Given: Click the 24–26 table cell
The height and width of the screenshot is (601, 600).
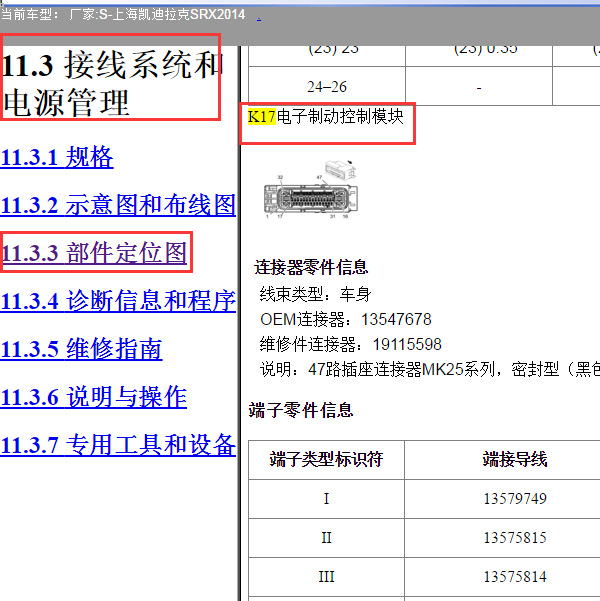Looking at the screenshot, I should [x=327, y=87].
